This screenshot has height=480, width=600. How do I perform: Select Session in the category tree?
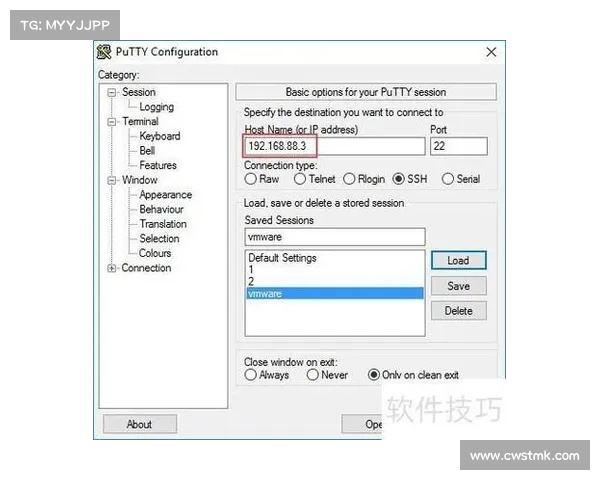click(139, 92)
